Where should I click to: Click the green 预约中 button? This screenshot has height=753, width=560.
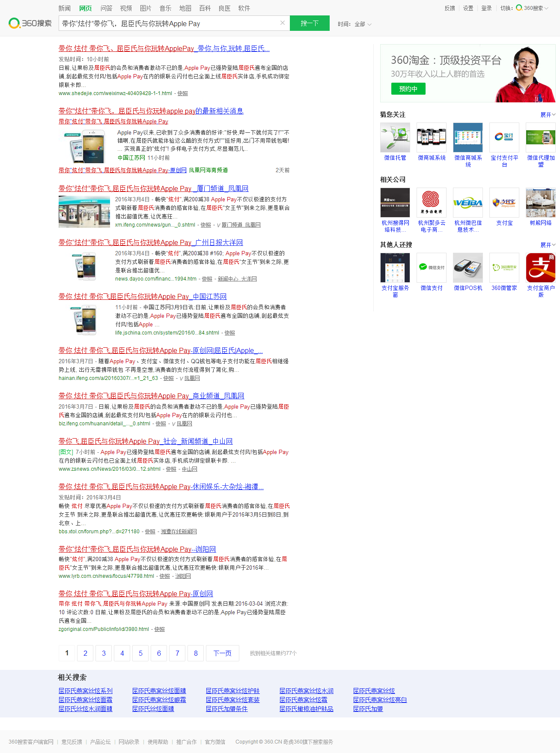pyautogui.click(x=408, y=89)
